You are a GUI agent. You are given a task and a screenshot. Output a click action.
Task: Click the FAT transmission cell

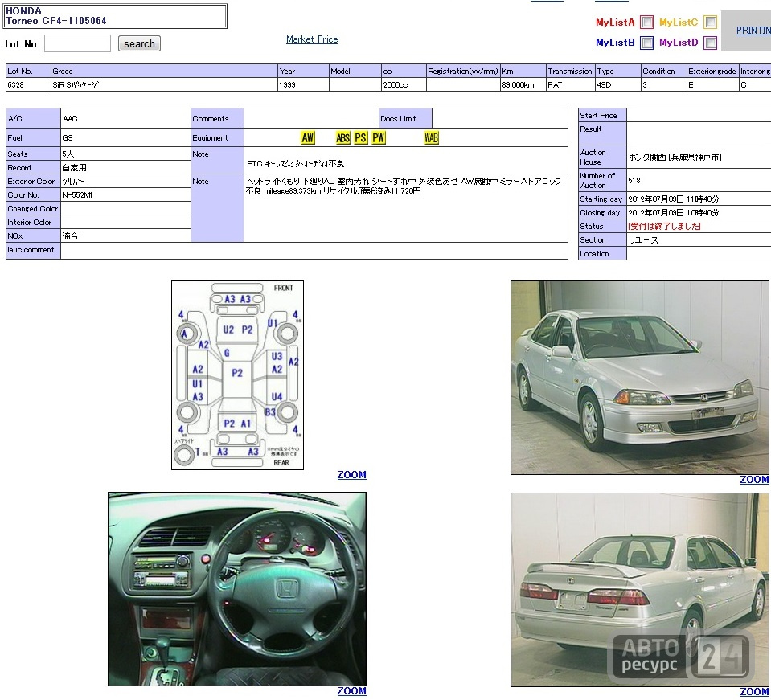tap(570, 84)
